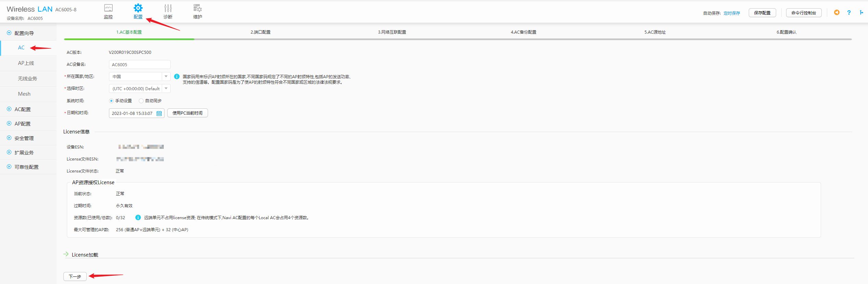Open the 监控 monitoring icon
The width and height of the screenshot is (868, 284).
click(x=108, y=8)
